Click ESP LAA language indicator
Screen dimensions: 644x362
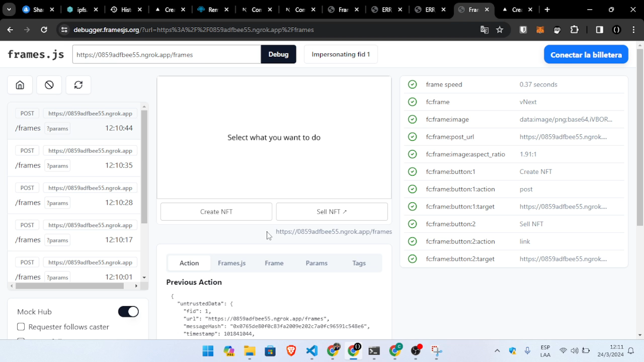click(x=545, y=351)
